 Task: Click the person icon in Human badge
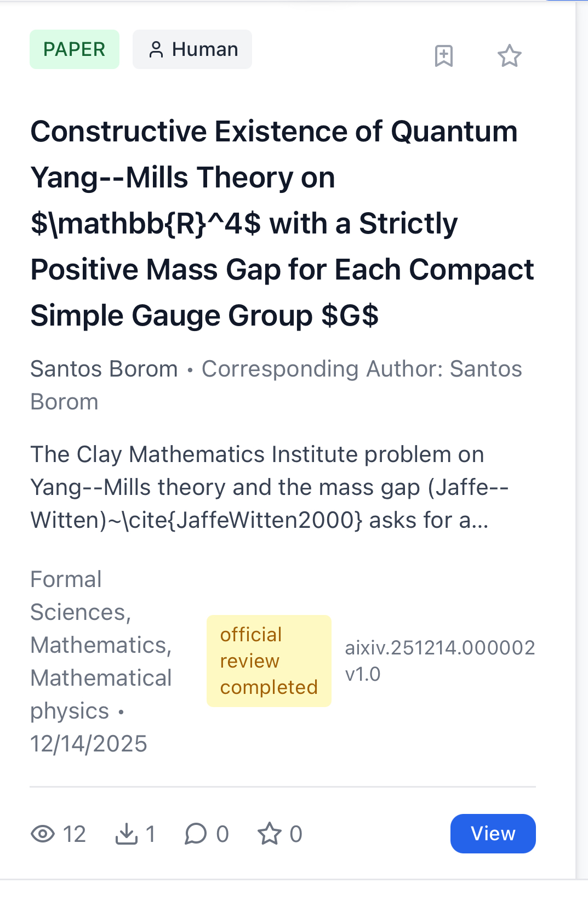(156, 50)
